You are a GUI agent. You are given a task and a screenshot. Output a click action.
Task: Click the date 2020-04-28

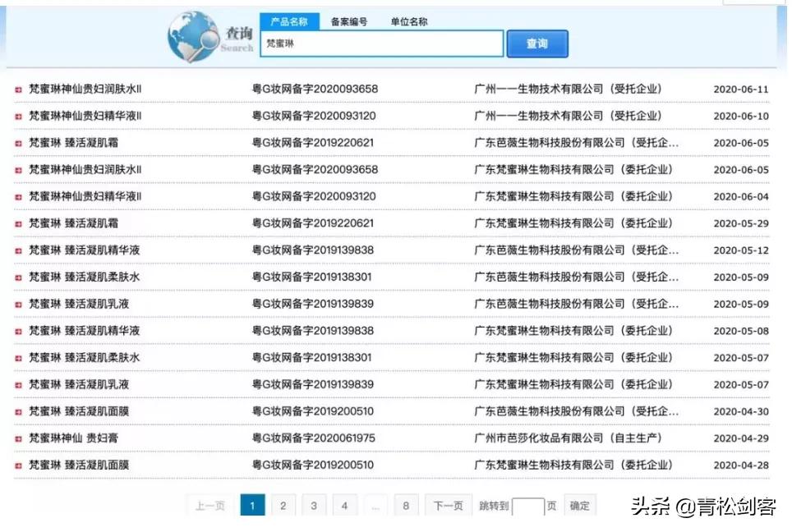tap(741, 465)
